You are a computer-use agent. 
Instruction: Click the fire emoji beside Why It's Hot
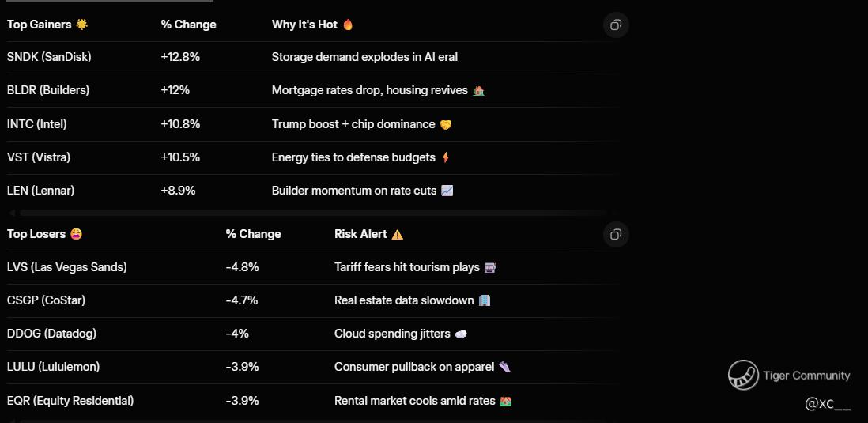coord(348,25)
